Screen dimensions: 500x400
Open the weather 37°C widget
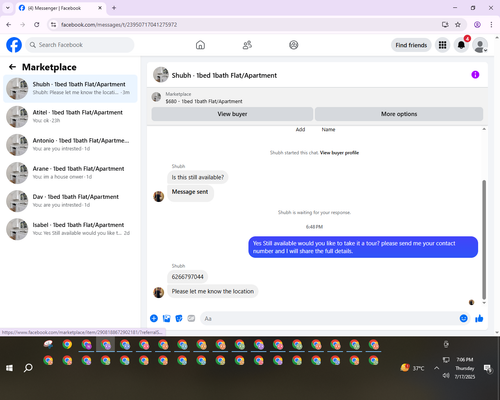point(413,368)
